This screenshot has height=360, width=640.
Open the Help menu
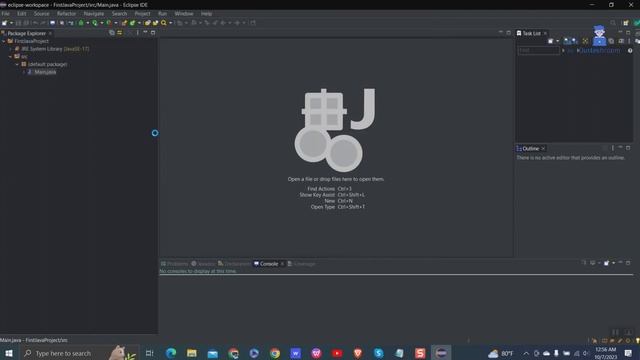click(206, 13)
